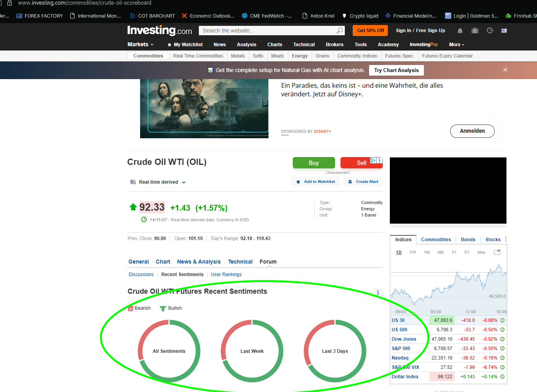The image size is (537, 392).
Task: Click the US flag edition icon
Action: pyautogui.click(x=504, y=31)
